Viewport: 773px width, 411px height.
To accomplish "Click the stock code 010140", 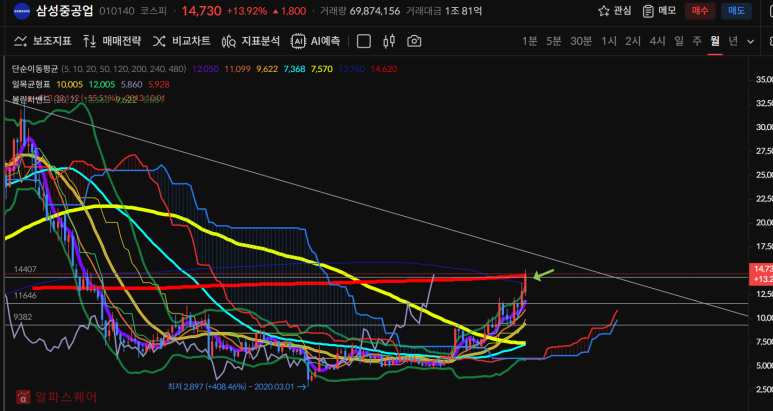I will coord(116,11).
